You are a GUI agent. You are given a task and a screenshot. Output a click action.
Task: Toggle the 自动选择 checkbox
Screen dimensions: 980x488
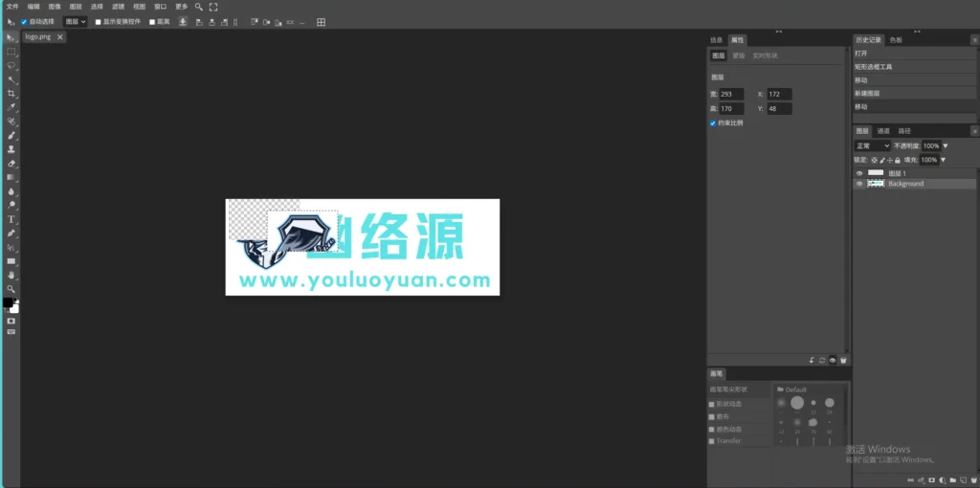(x=24, y=22)
